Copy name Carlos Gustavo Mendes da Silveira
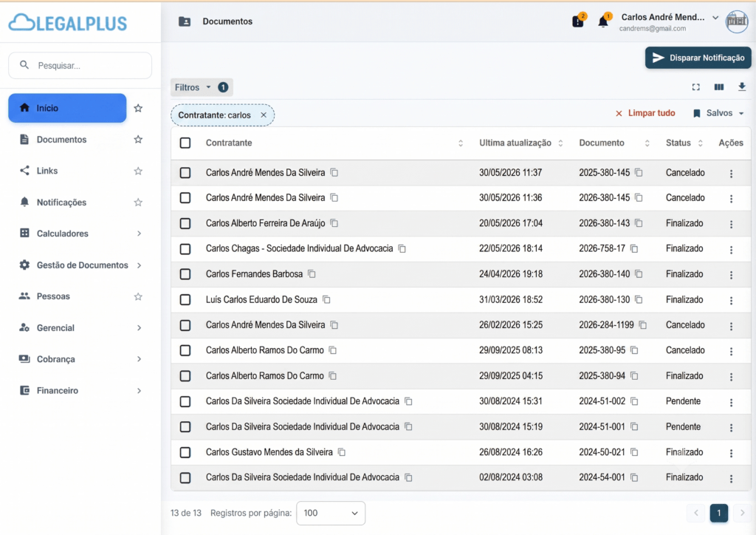Viewport: 756px width, 535px height. point(342,452)
